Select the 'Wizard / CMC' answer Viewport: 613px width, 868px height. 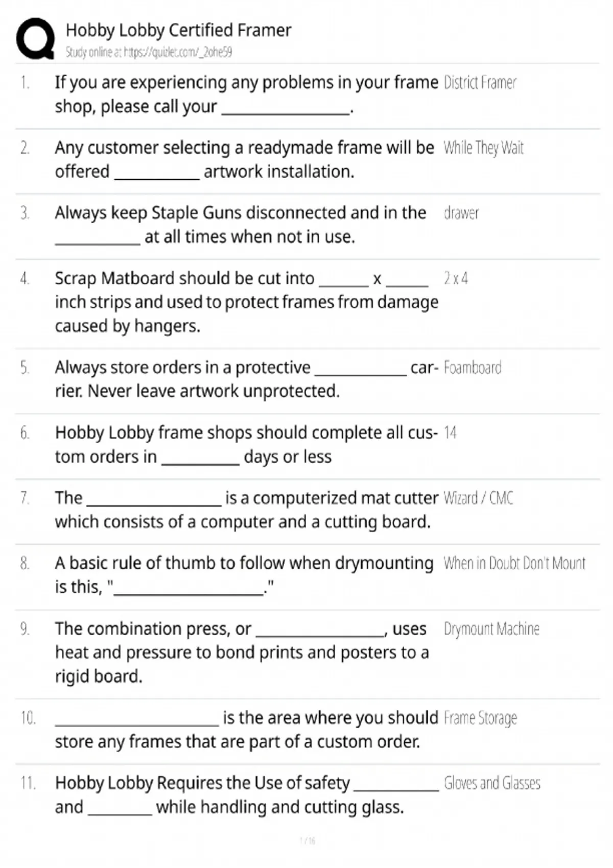[478, 498]
